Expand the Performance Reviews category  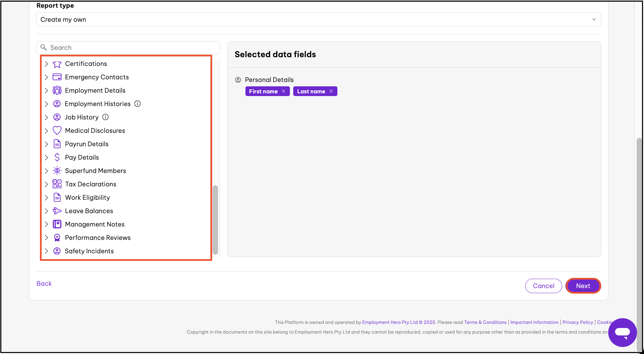click(x=46, y=238)
